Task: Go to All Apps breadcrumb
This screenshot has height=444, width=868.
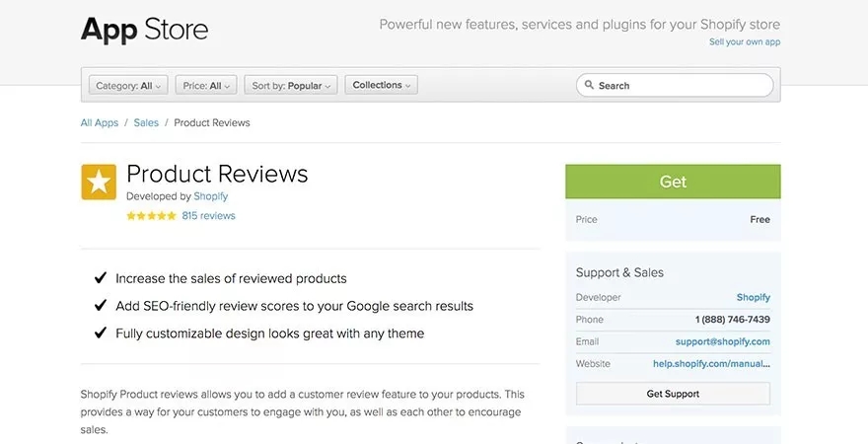Action: tap(100, 123)
